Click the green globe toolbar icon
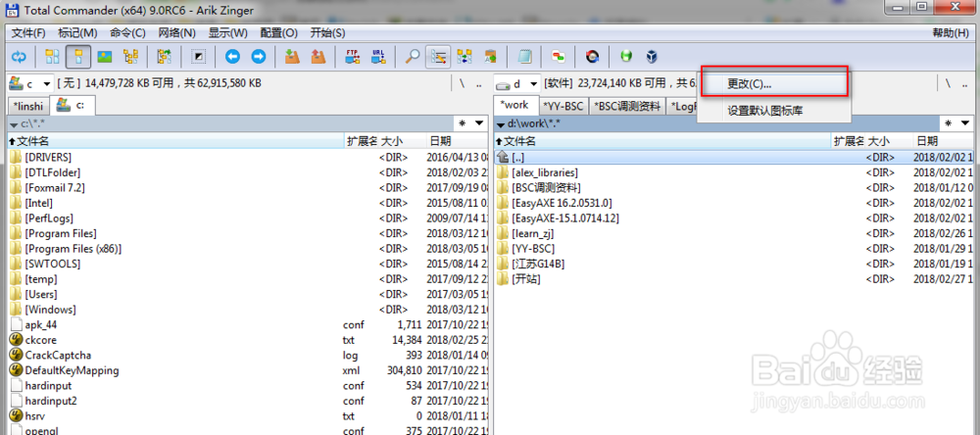Viewport: 980px width, 435px height. point(625,58)
